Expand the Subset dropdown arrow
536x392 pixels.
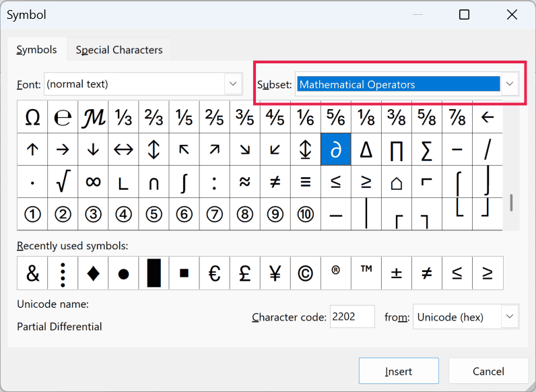(x=510, y=84)
